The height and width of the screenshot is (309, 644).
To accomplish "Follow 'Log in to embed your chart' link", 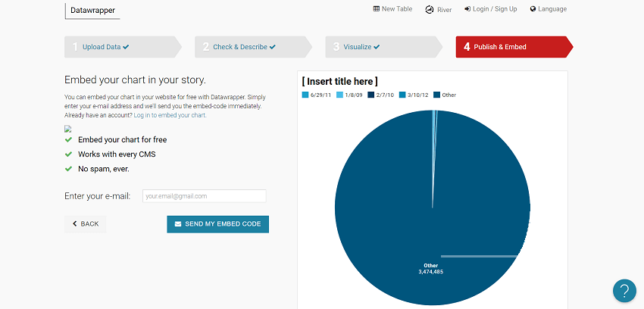I will 170,115.
